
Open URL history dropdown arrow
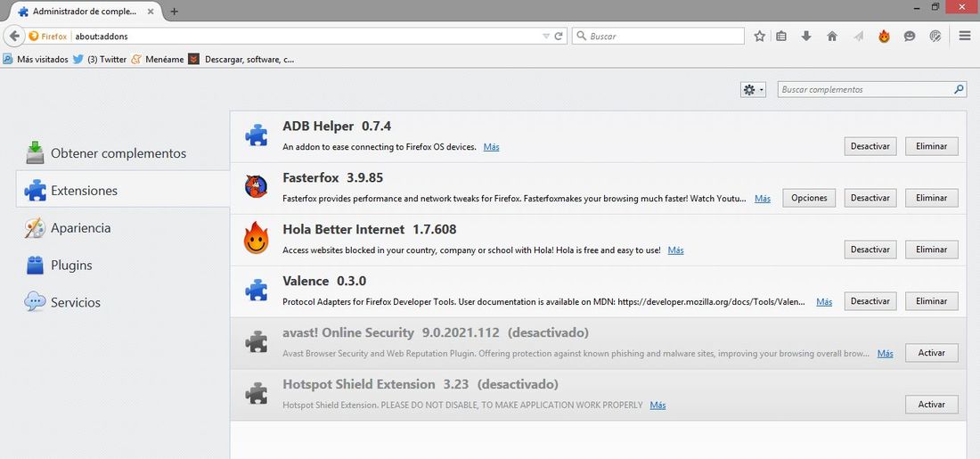[x=546, y=37]
